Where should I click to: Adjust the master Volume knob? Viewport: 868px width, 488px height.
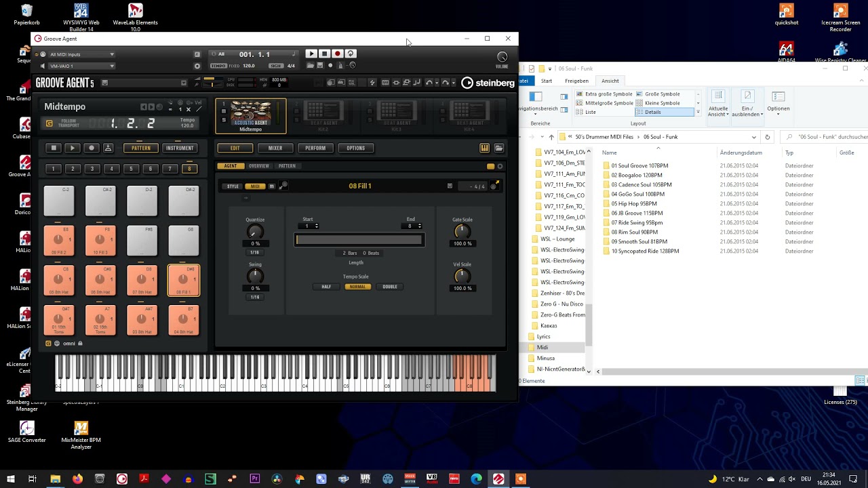tap(502, 57)
